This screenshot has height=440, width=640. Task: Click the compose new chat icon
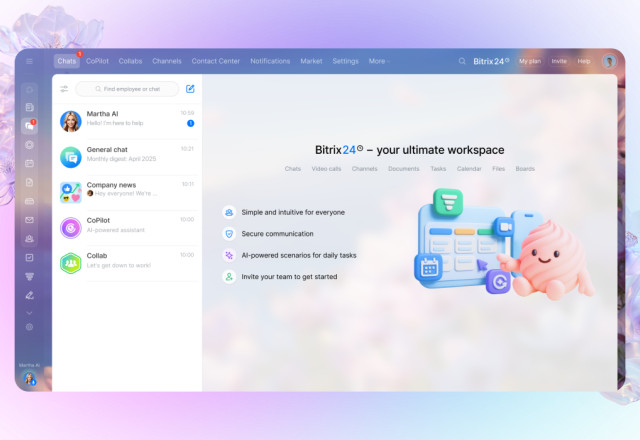190,89
